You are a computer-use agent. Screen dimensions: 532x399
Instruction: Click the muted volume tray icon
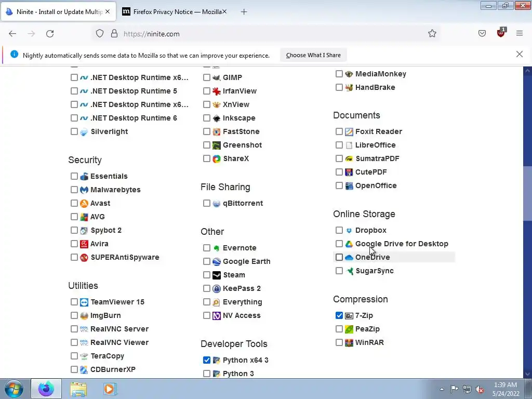[480, 390]
